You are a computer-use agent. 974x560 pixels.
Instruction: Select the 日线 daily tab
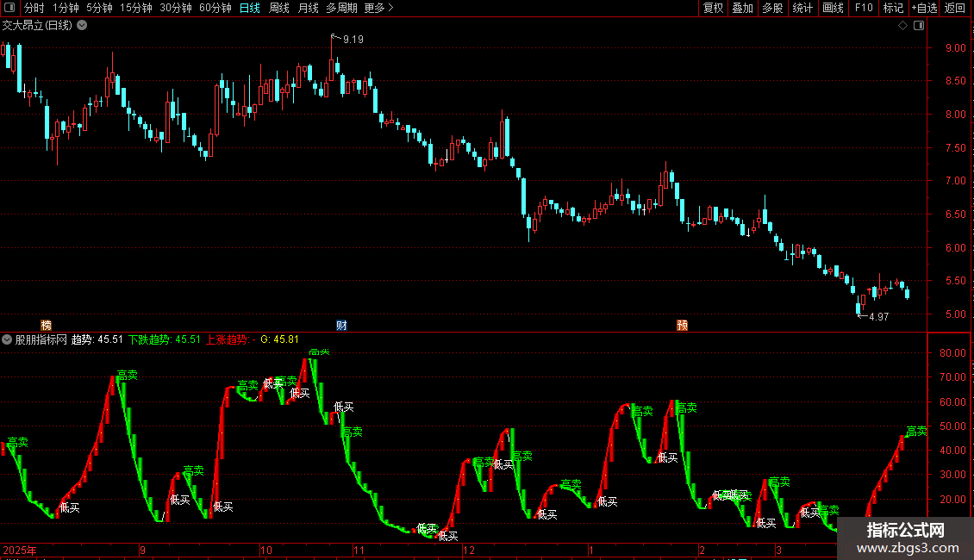pos(250,8)
